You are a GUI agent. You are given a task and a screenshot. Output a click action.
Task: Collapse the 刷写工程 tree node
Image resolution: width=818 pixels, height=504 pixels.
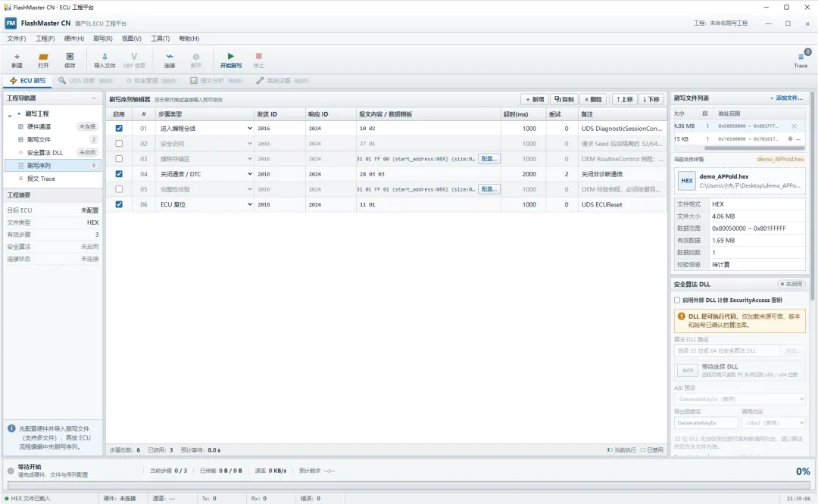click(x=9, y=114)
